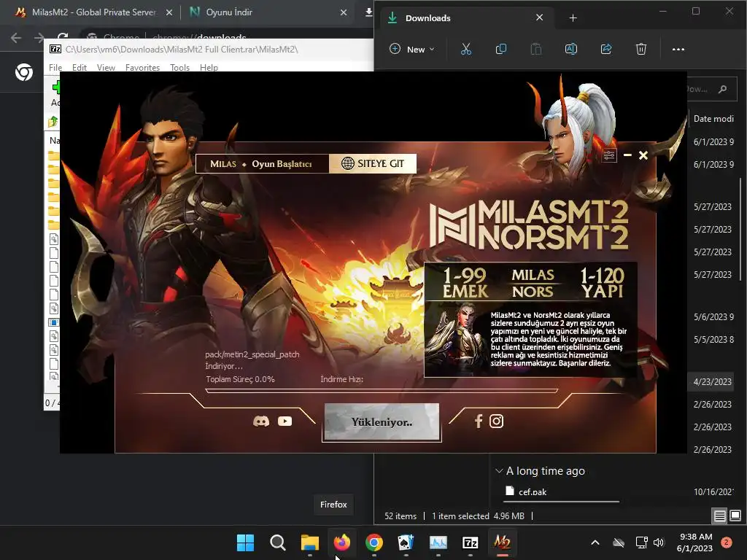Viewport: 747px width, 560px height.
Task: Open Google Chrome from the taskbar
Action: click(x=374, y=542)
